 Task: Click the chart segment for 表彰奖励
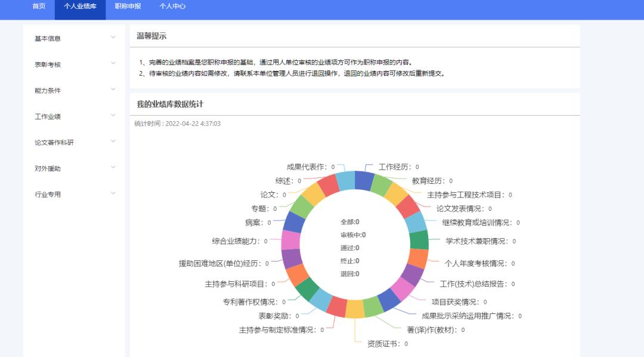280,315
